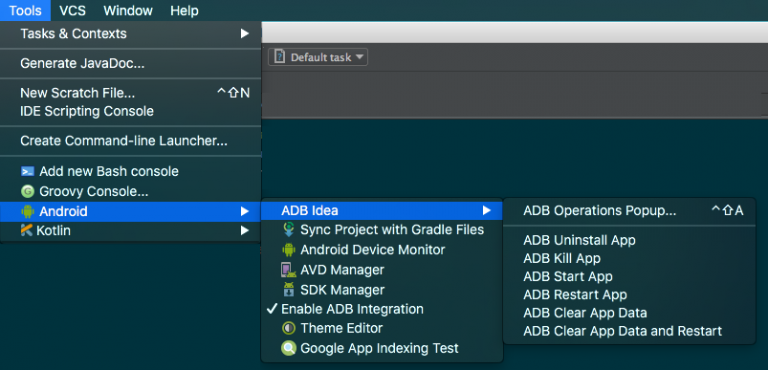
Task: Click the Theme Editor half-circle icon
Action: [289, 328]
